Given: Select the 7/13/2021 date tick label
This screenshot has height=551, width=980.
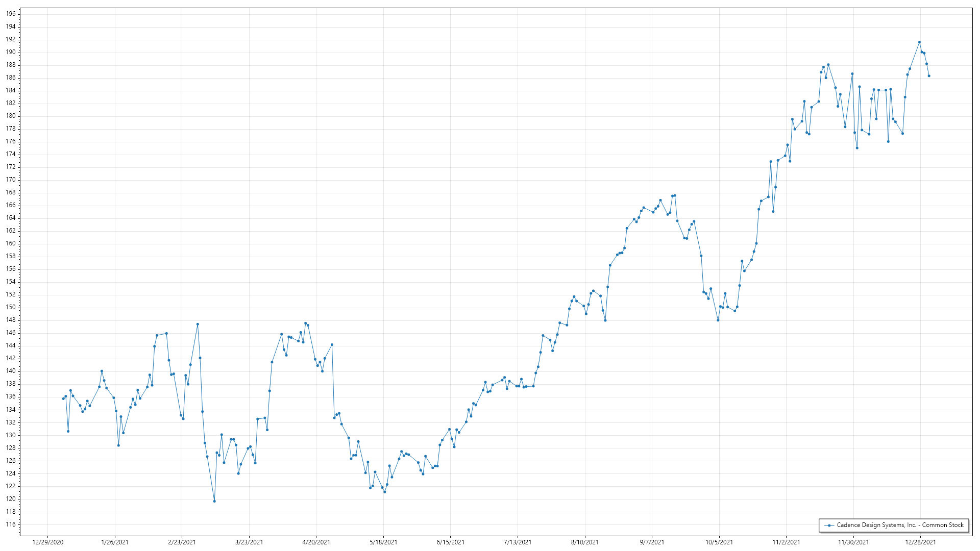Looking at the screenshot, I should (518, 542).
